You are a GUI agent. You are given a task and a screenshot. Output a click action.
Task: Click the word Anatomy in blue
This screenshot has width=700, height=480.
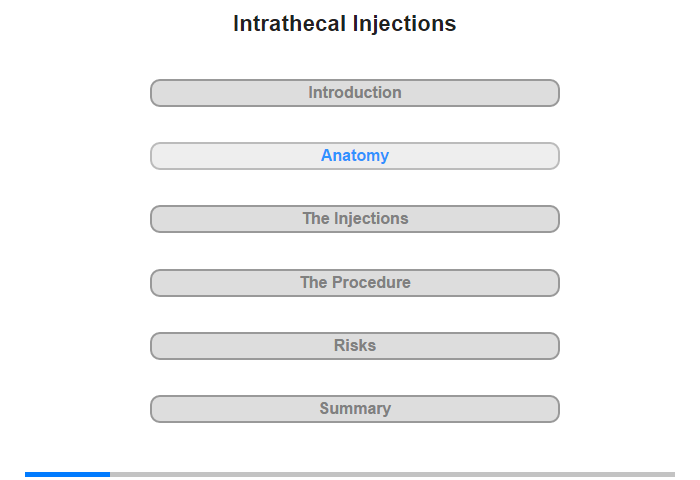[355, 155]
